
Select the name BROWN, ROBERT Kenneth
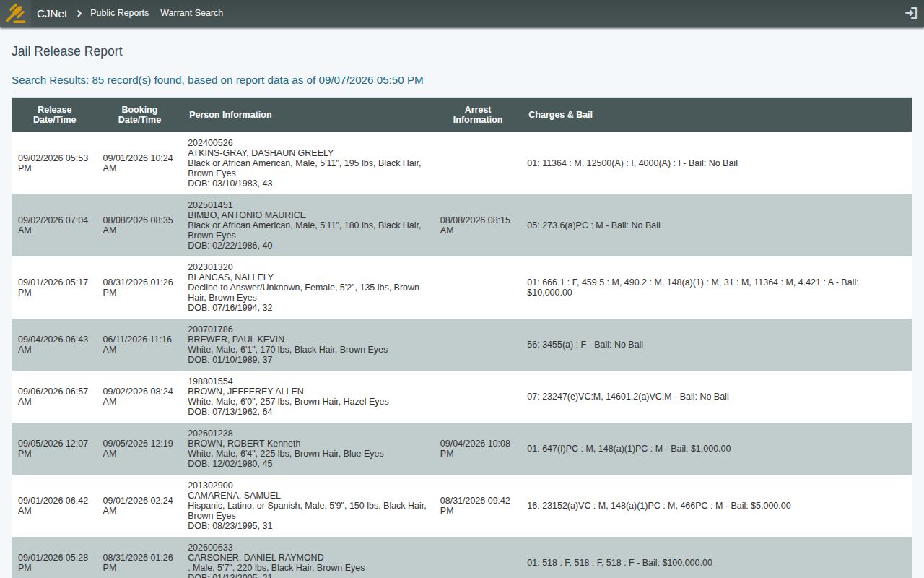(x=244, y=444)
